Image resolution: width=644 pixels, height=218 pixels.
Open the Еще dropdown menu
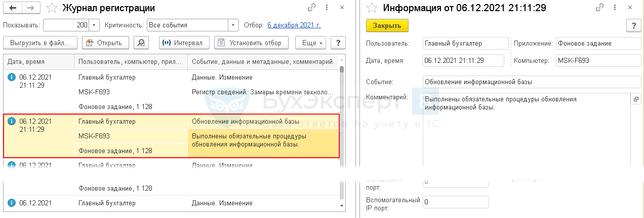tap(311, 43)
